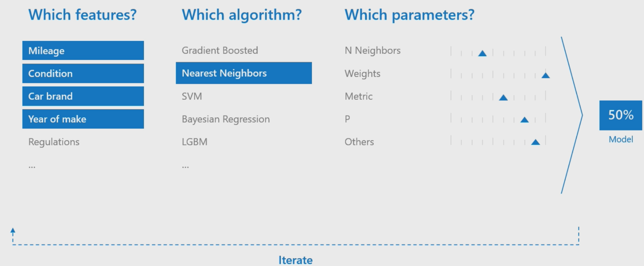Pick the SVM algorithm

click(x=192, y=96)
